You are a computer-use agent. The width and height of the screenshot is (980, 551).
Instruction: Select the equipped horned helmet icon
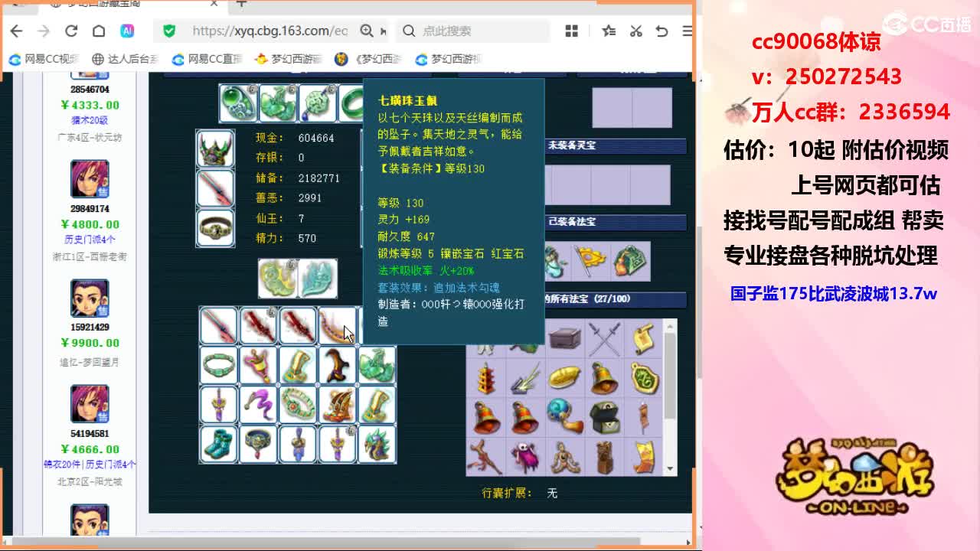(x=216, y=148)
